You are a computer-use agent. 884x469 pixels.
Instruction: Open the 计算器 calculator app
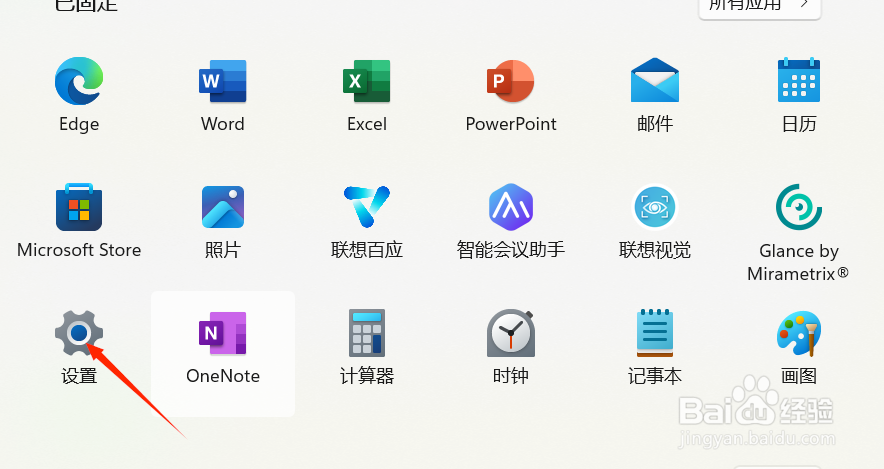366,333
